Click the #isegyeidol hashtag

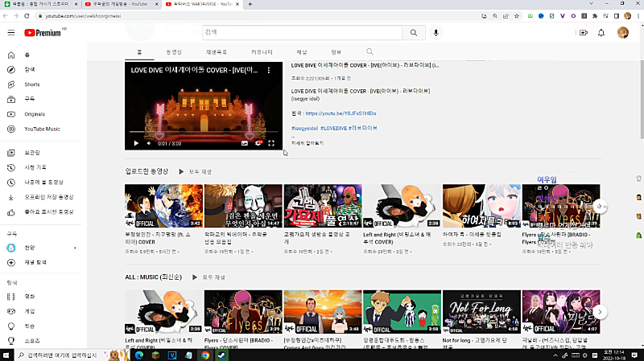pos(304,129)
